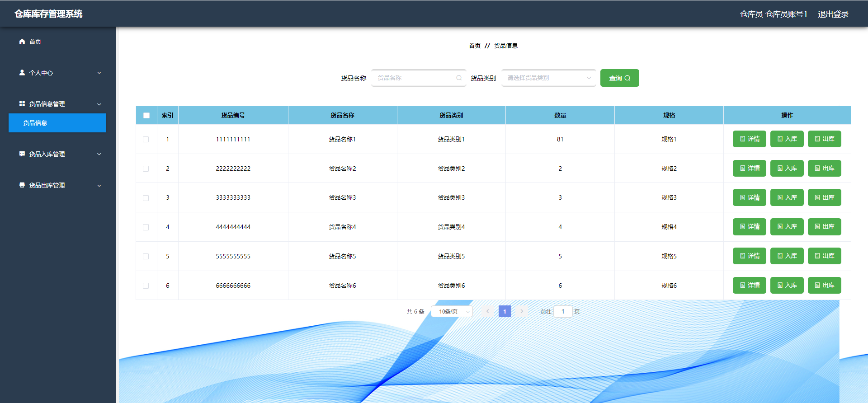
Task: Expand the 货品入库管理 menu chevron
Action: point(99,154)
